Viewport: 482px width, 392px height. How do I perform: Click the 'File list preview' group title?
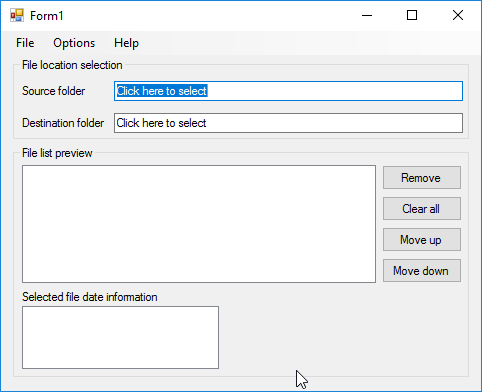[x=57, y=153]
